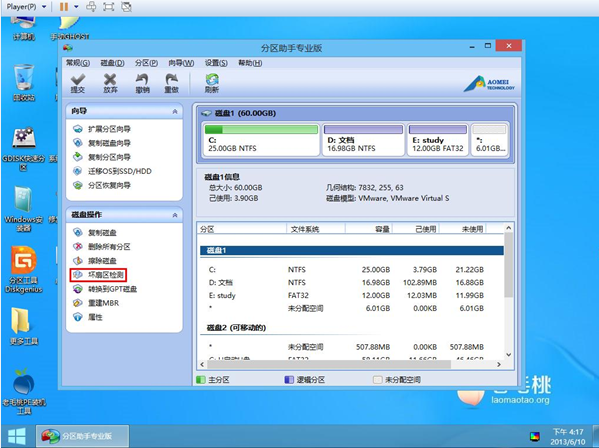Click the 更多工具 folder icon
599x448 pixels.
(x=24, y=326)
